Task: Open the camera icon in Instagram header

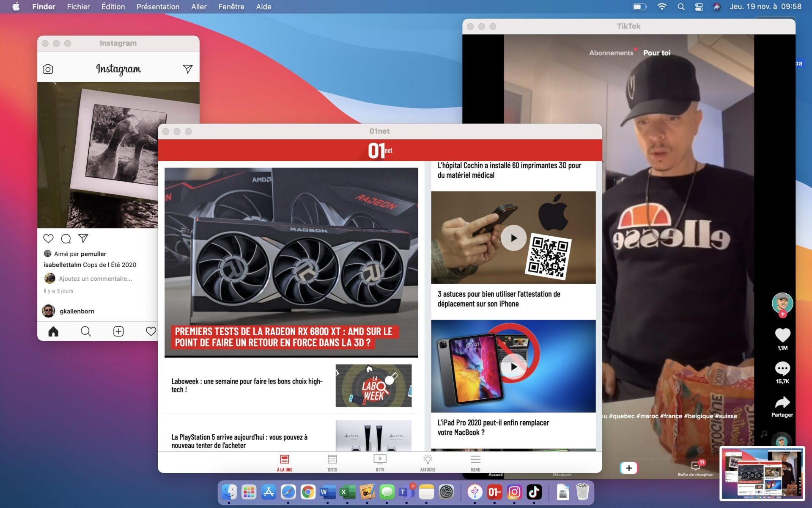Action: [48, 69]
